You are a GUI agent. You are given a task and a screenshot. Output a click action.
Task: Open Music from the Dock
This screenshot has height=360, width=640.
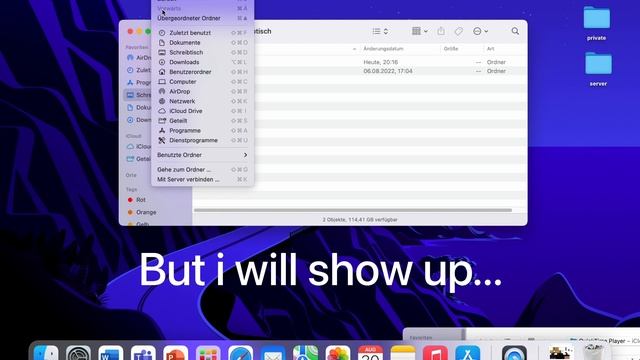(x=435, y=353)
